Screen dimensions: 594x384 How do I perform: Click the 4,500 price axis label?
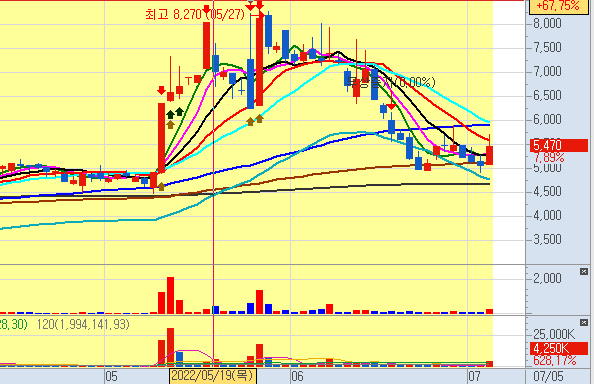547,191
